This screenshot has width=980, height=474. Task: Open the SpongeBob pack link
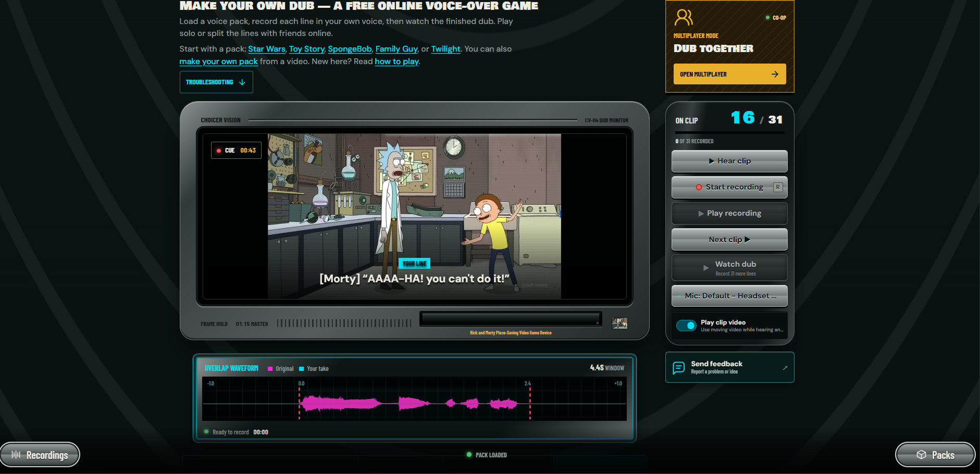pyautogui.click(x=350, y=49)
